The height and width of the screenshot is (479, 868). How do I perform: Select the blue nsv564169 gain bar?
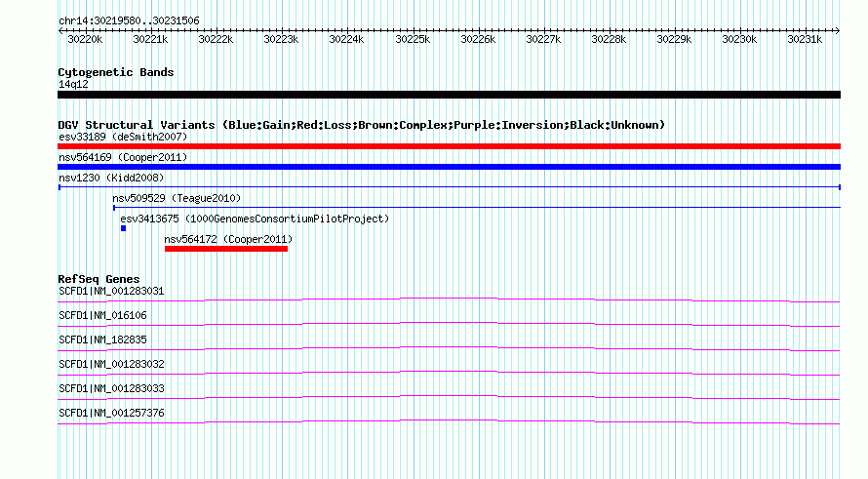coord(449,167)
